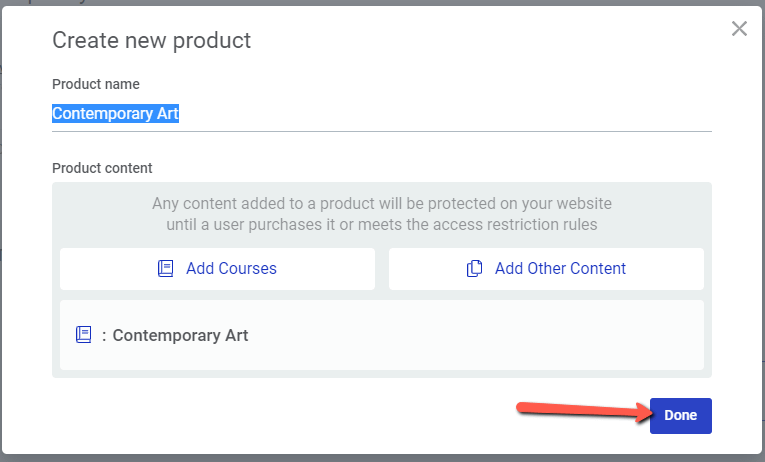Click the empty area of the course row
Image resolution: width=765 pixels, height=462 pixels.
pyautogui.click(x=476, y=335)
